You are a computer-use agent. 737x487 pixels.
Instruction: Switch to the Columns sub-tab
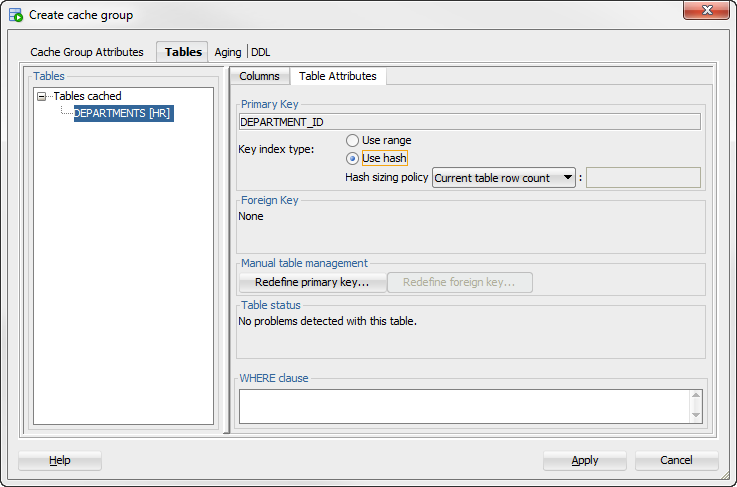point(259,76)
